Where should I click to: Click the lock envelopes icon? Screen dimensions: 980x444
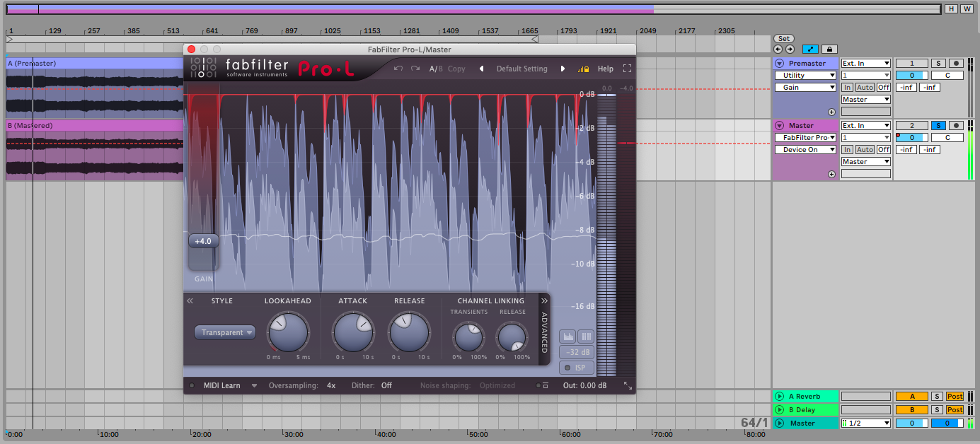coord(829,49)
